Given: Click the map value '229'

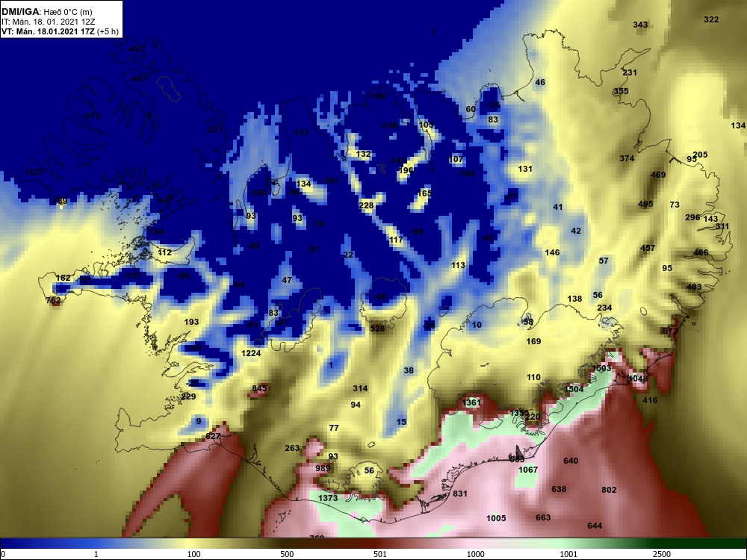Looking at the screenshot, I should (189, 397).
